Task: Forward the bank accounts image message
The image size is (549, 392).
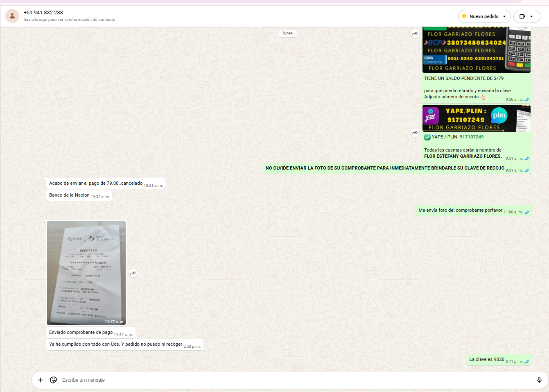Action: 415,34
